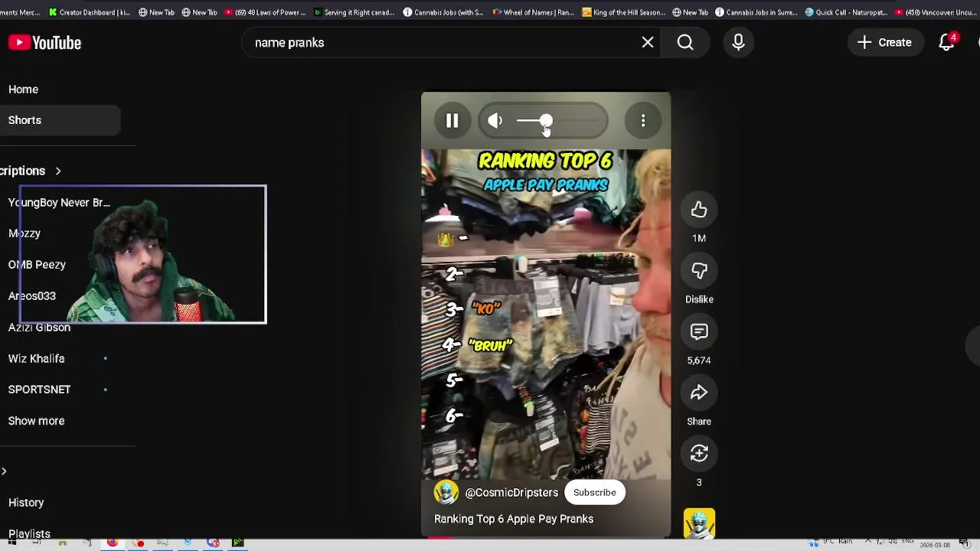This screenshot has height=551, width=980.
Task: Like the Short with the thumbs up icon
Action: tap(699, 210)
